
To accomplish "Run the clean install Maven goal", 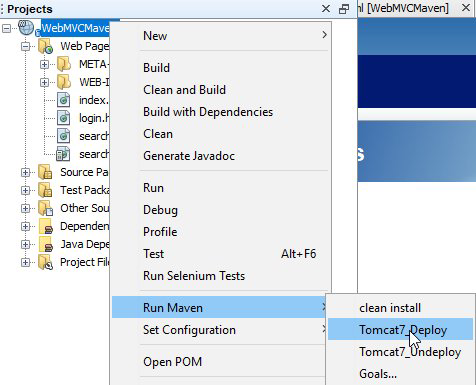I will 400,307.
